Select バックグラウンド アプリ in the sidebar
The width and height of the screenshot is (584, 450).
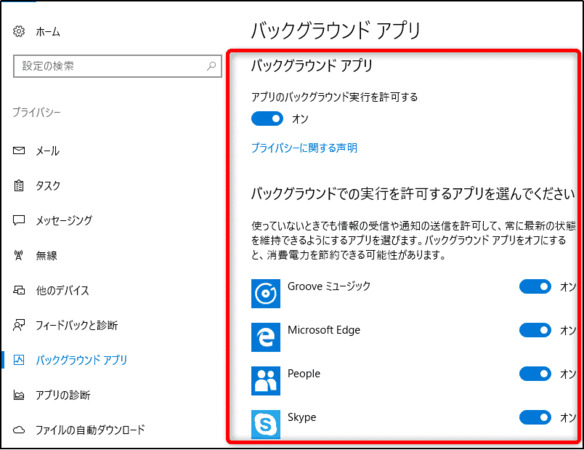pos(81,360)
